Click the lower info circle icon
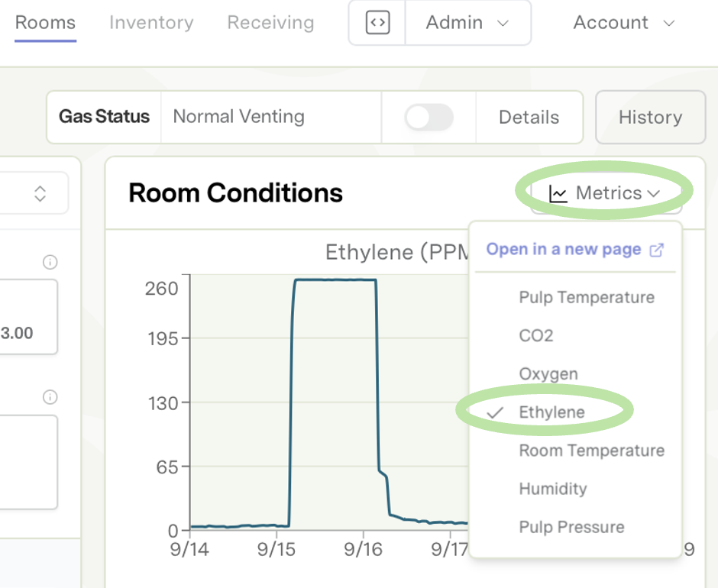The height and width of the screenshot is (588, 718). 50,397
